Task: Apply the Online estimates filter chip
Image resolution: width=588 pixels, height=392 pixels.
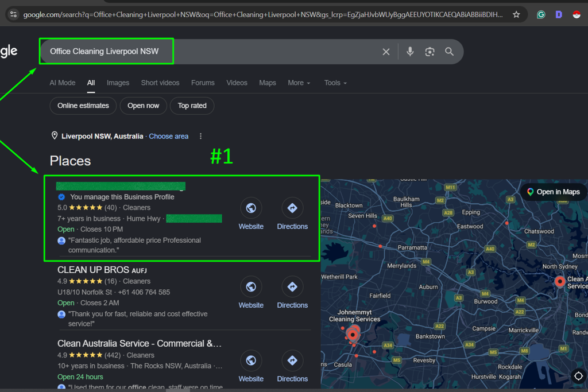Action: click(x=83, y=106)
